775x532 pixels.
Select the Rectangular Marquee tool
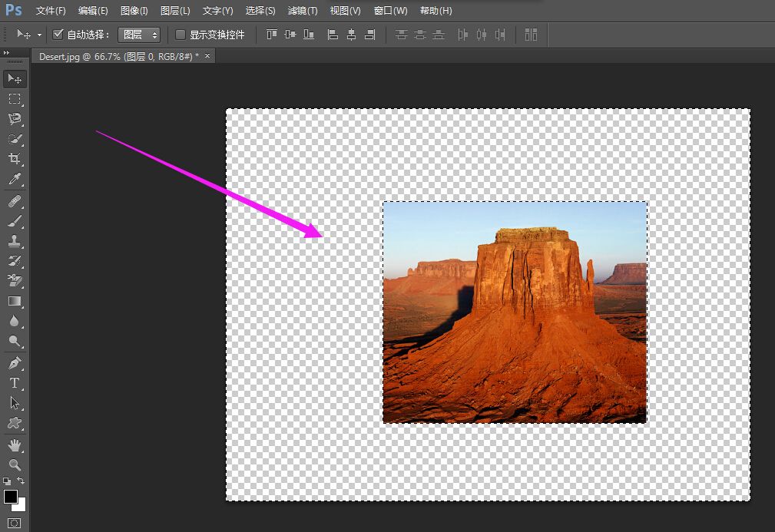click(x=15, y=99)
